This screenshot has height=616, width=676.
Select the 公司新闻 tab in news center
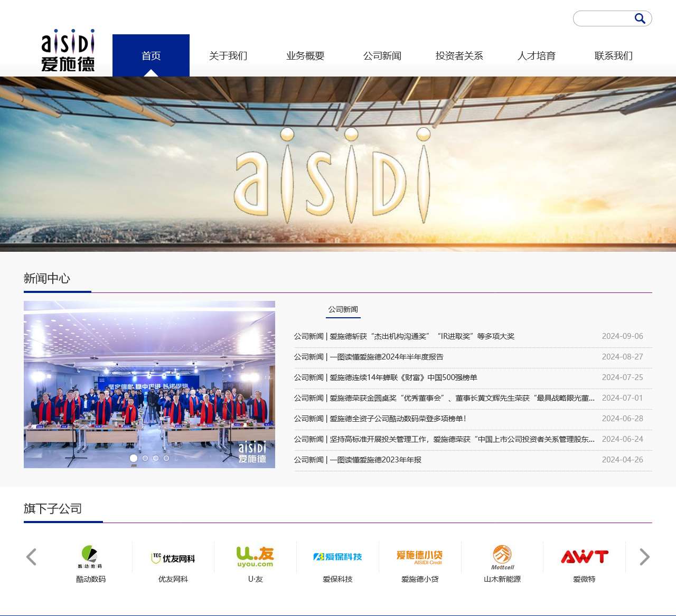[x=343, y=309]
